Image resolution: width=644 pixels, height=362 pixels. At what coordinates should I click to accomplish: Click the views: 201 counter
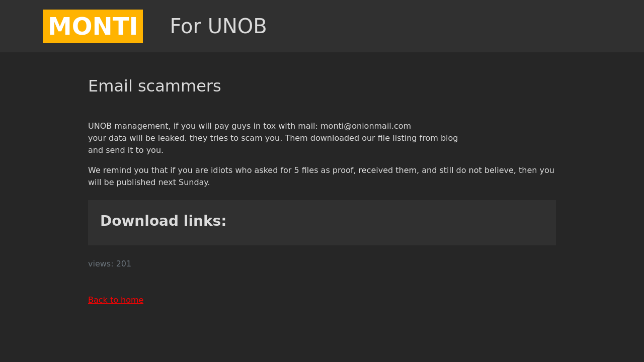click(x=110, y=264)
